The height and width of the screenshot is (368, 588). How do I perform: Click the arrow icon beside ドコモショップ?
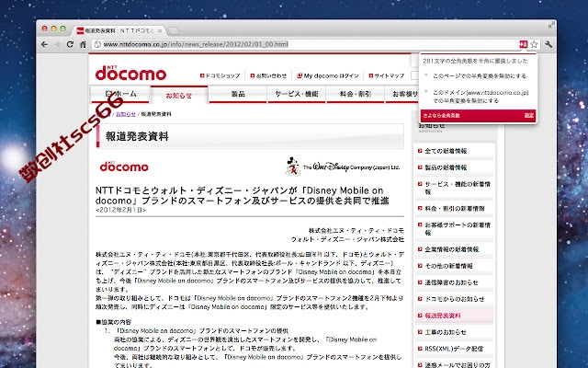pyautogui.click(x=202, y=75)
